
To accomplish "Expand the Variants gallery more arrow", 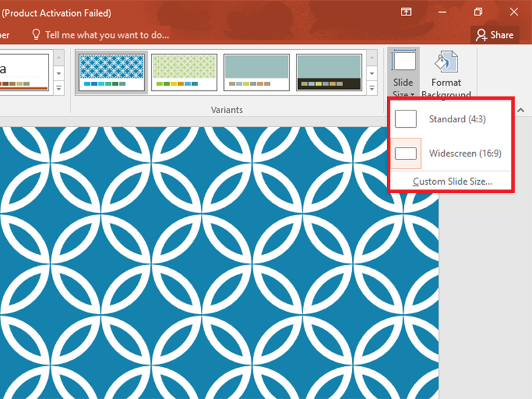I will coord(374,88).
